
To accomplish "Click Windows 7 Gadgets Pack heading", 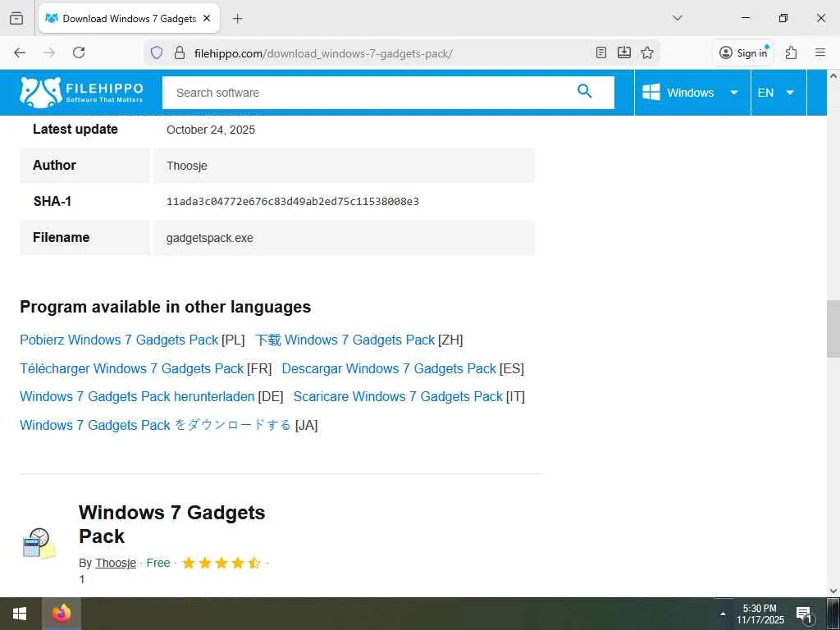I will pos(172,524).
